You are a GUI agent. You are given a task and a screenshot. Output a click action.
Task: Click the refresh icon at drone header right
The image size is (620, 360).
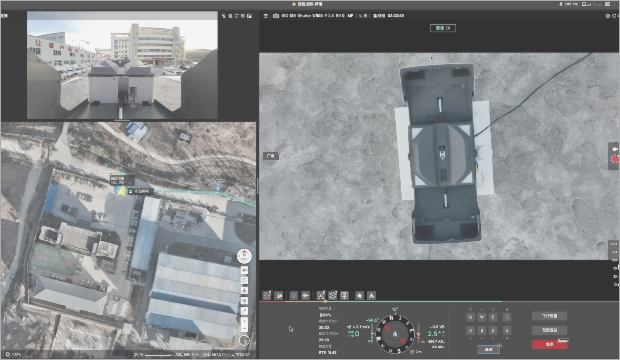point(614,16)
